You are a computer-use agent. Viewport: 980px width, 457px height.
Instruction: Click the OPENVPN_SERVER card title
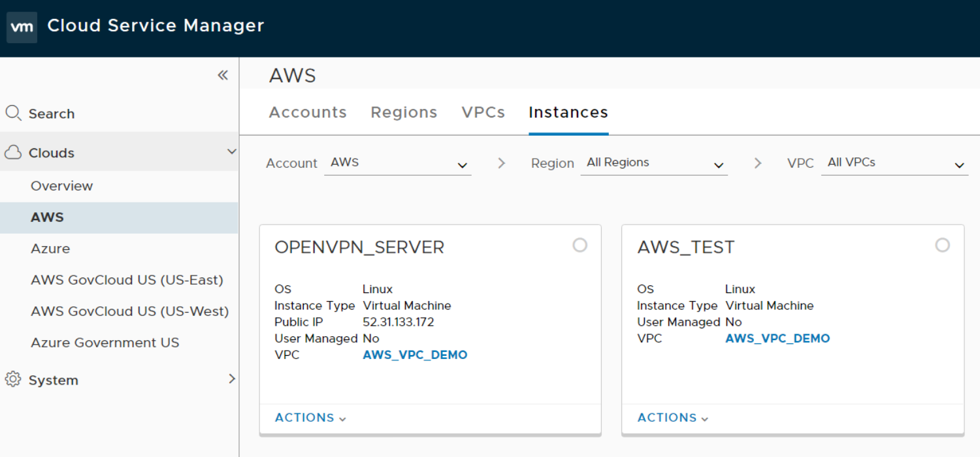point(359,247)
